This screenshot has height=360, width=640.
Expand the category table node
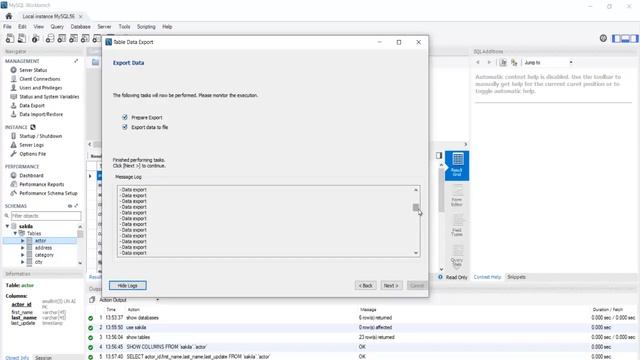coord(23,255)
